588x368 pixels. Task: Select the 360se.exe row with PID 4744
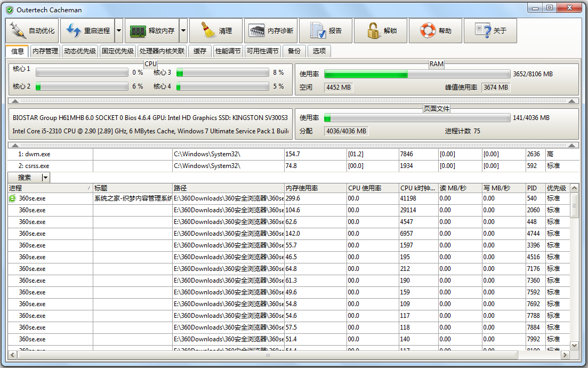pyautogui.click(x=289, y=233)
